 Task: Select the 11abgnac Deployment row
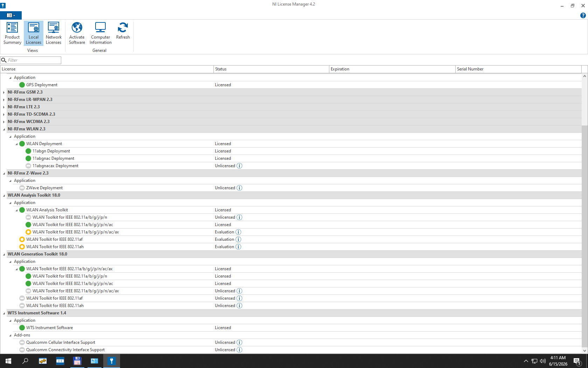(291, 158)
